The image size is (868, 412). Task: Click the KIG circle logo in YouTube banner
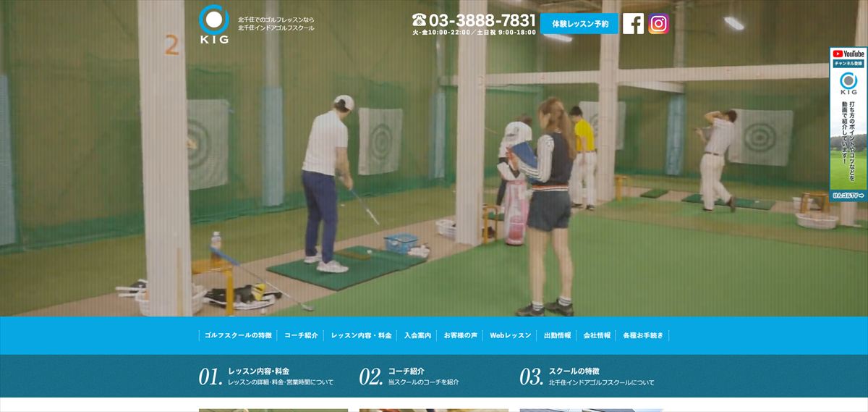tap(848, 81)
